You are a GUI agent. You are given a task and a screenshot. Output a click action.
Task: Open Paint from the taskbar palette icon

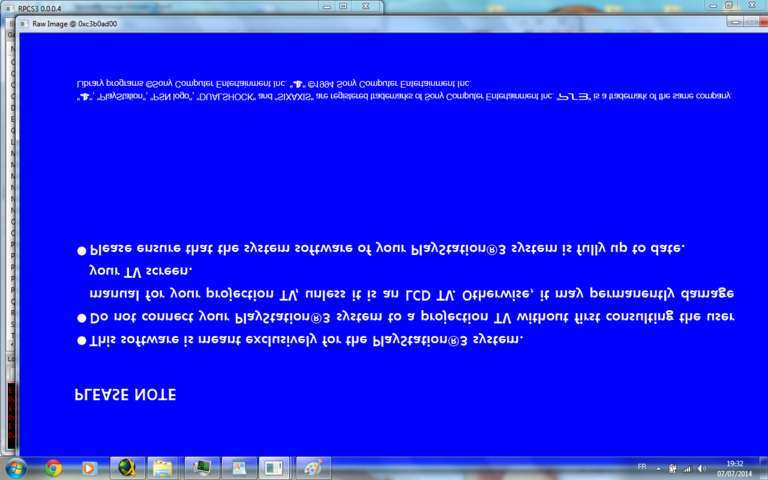(x=312, y=468)
